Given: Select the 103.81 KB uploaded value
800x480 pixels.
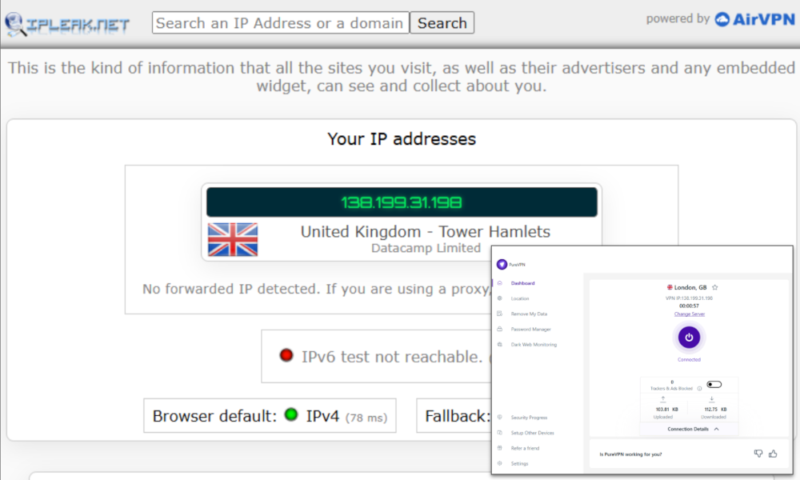Looking at the screenshot, I should click(x=666, y=409).
